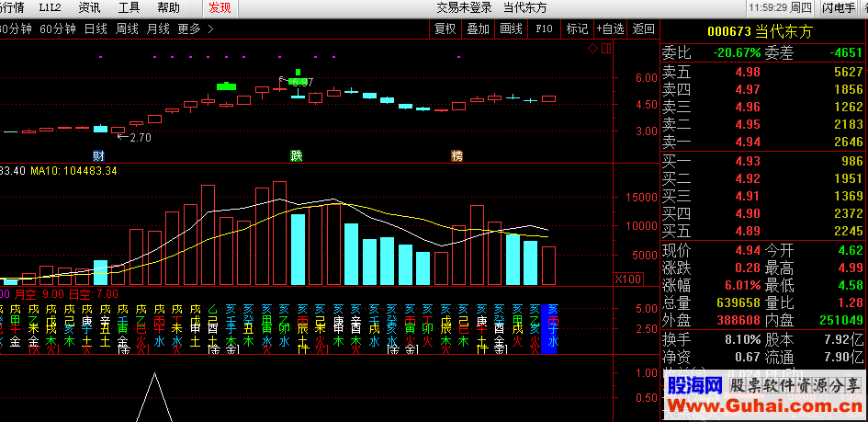Image resolution: width=868 pixels, height=422 pixels.
Task: Click the 交易未登录 status text
Action: pos(465,7)
